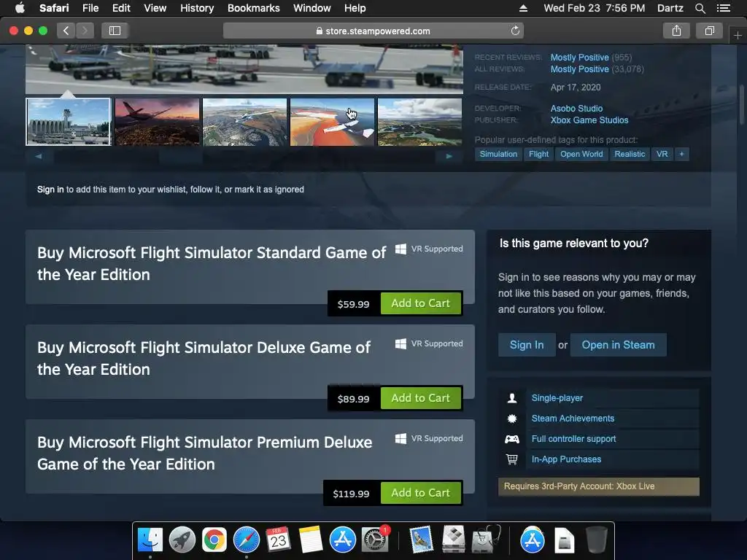Select the Simulation tag
Screen dimensions: 747x560
click(498, 155)
